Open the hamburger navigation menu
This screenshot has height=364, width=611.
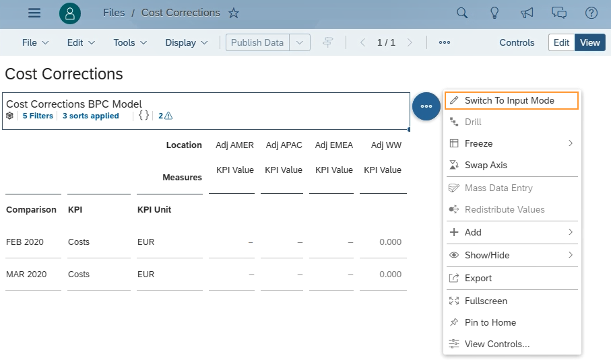pyautogui.click(x=34, y=13)
